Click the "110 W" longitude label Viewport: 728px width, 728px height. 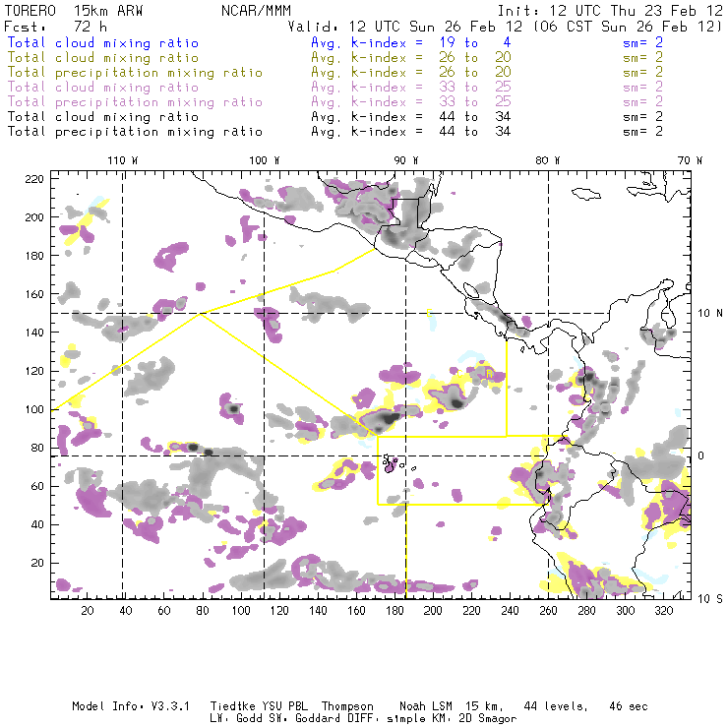pos(122,160)
